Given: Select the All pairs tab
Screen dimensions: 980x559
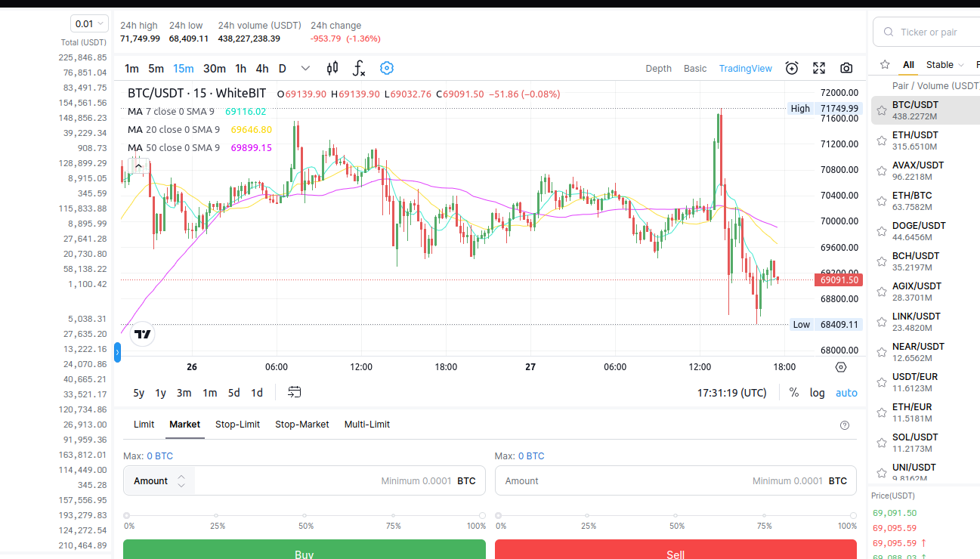Looking at the screenshot, I should click(x=908, y=65).
